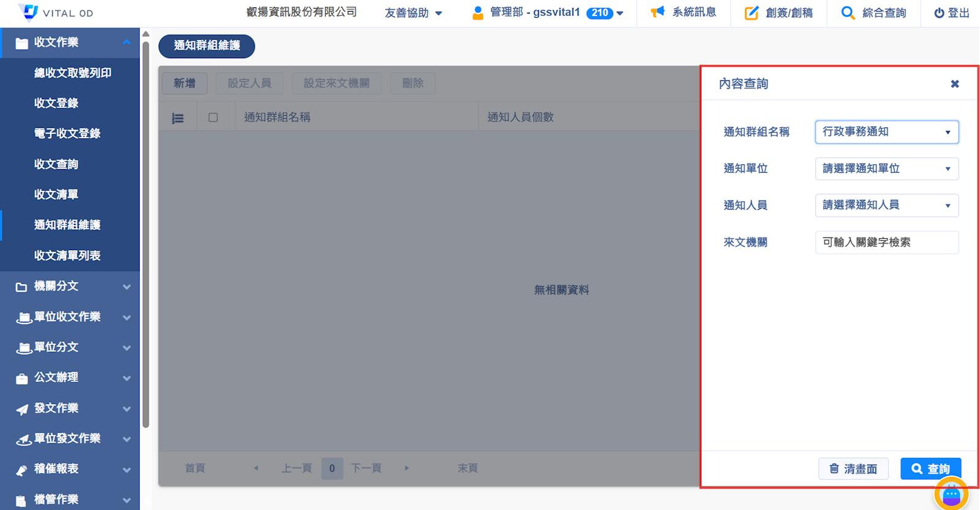Click the 綜合查詢 magnifier icon
The width and height of the screenshot is (980, 510).
(848, 13)
